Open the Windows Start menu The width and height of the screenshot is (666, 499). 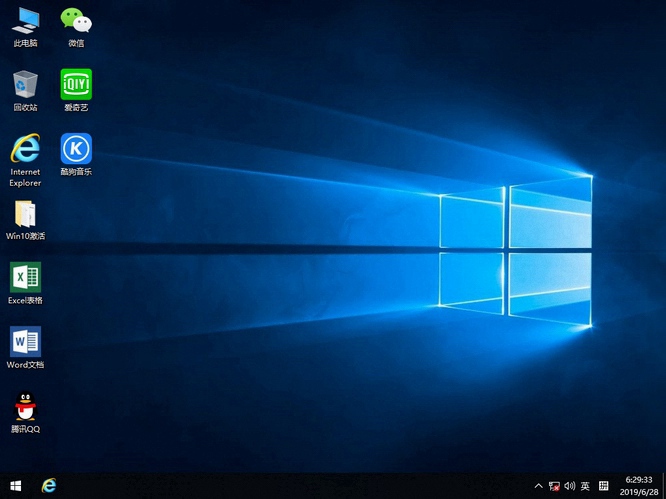pyautogui.click(x=16, y=486)
